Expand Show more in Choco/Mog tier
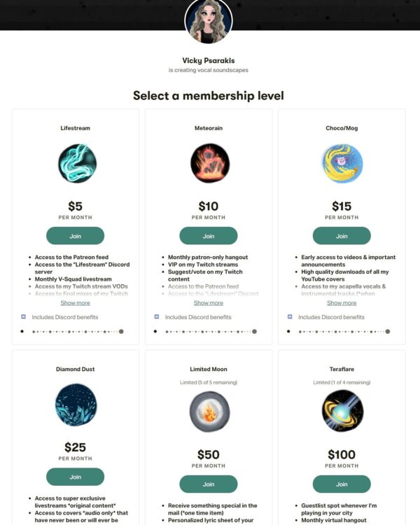 click(342, 303)
